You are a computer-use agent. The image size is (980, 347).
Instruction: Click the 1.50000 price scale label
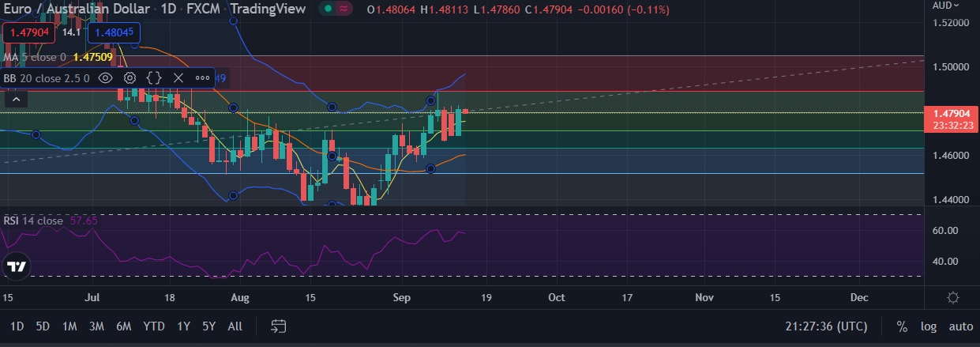pos(950,66)
